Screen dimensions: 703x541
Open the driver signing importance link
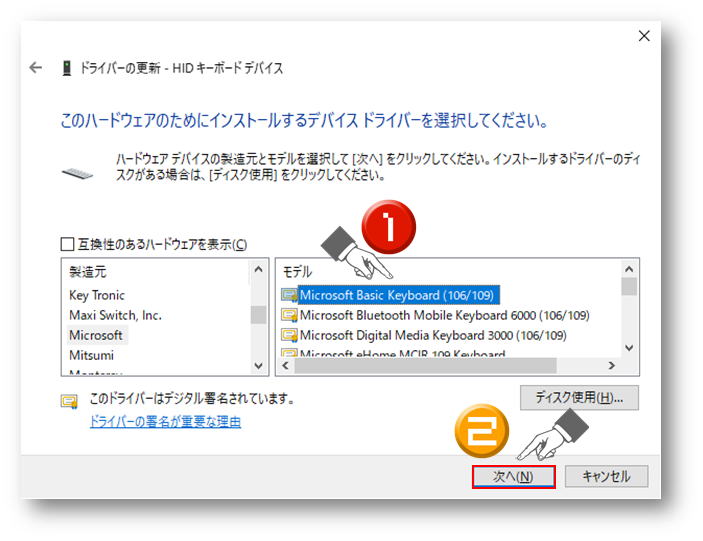[x=165, y=421]
